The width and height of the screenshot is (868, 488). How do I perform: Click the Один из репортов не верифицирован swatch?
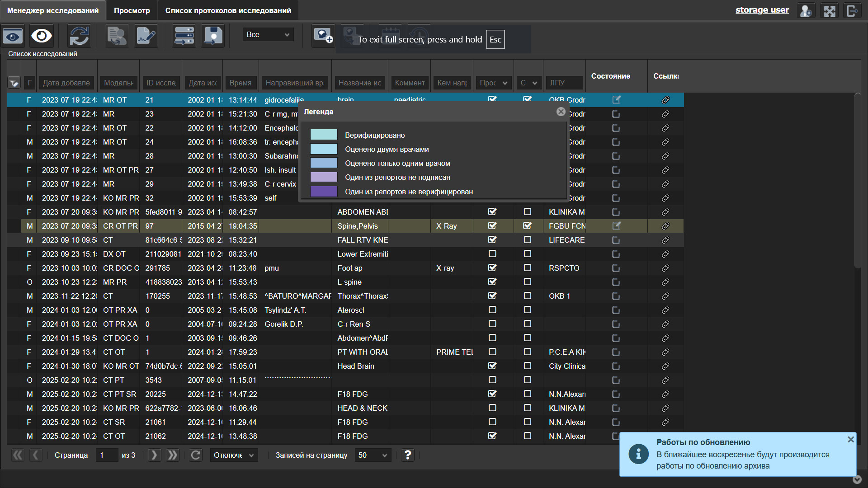tap(324, 192)
